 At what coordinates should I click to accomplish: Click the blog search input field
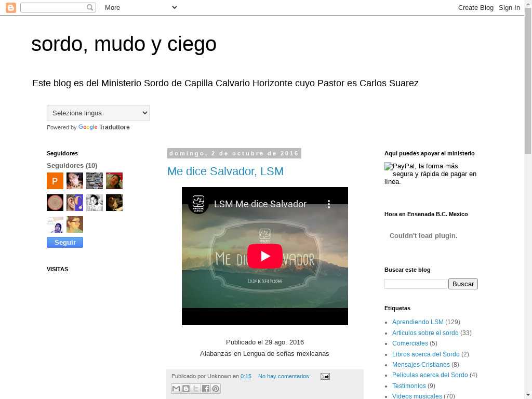click(416, 284)
